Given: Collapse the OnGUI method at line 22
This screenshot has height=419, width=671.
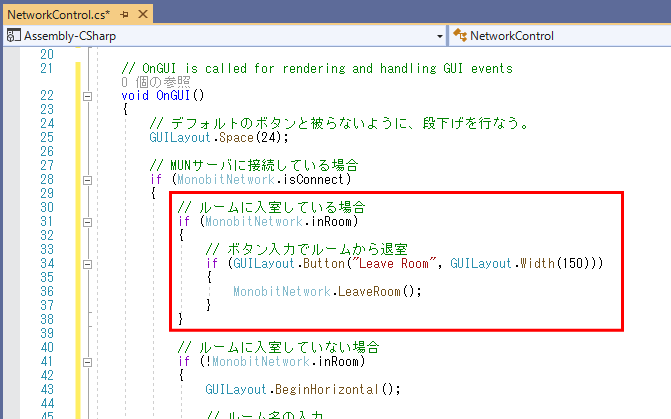Looking at the screenshot, I should coord(87,96).
